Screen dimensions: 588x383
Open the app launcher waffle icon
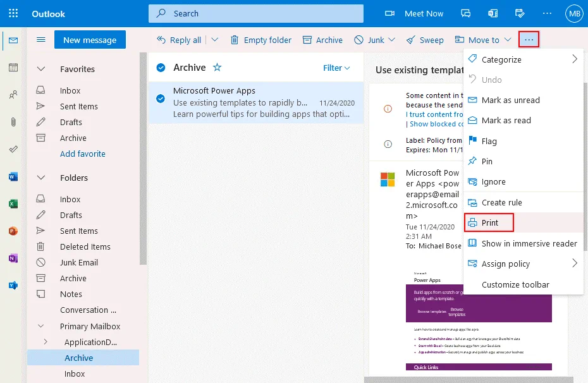(x=13, y=13)
